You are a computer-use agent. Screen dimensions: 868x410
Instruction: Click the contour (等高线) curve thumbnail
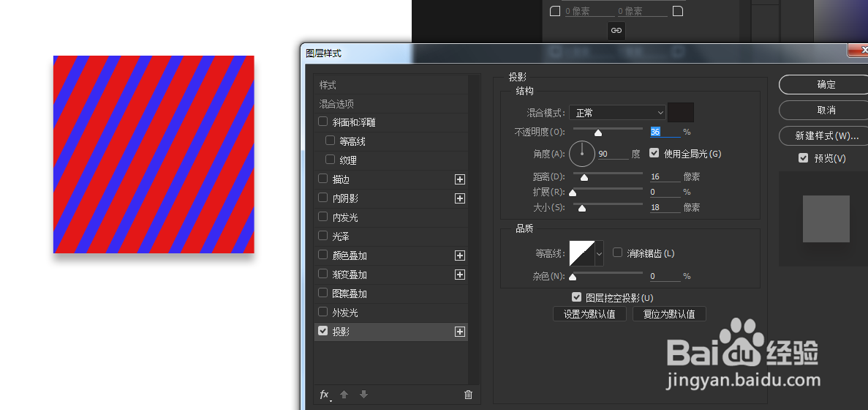pos(582,254)
